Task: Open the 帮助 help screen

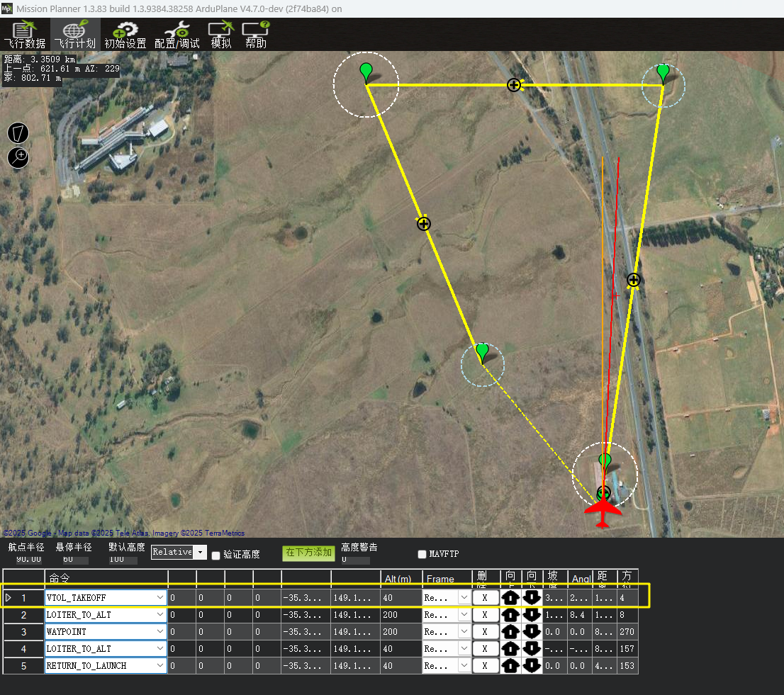Action: click(256, 35)
